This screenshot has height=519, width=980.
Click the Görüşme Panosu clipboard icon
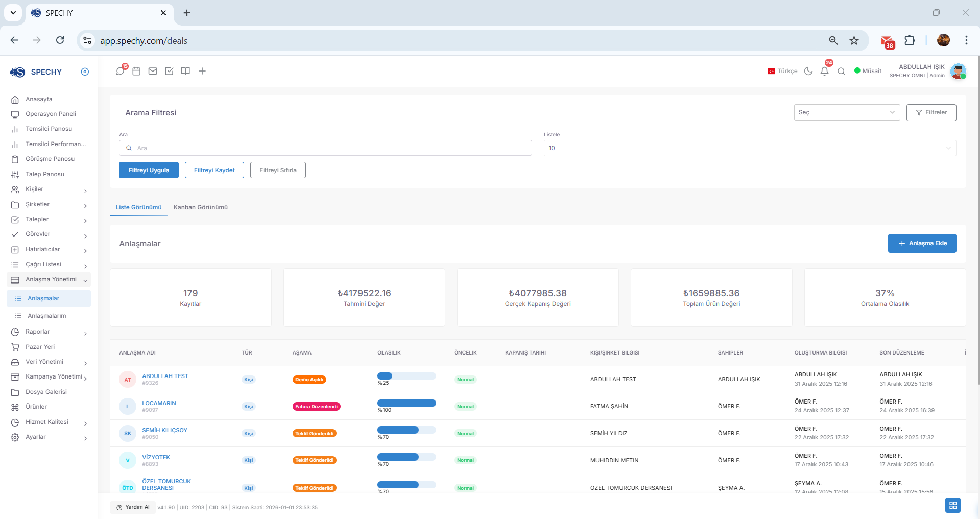pyautogui.click(x=15, y=159)
